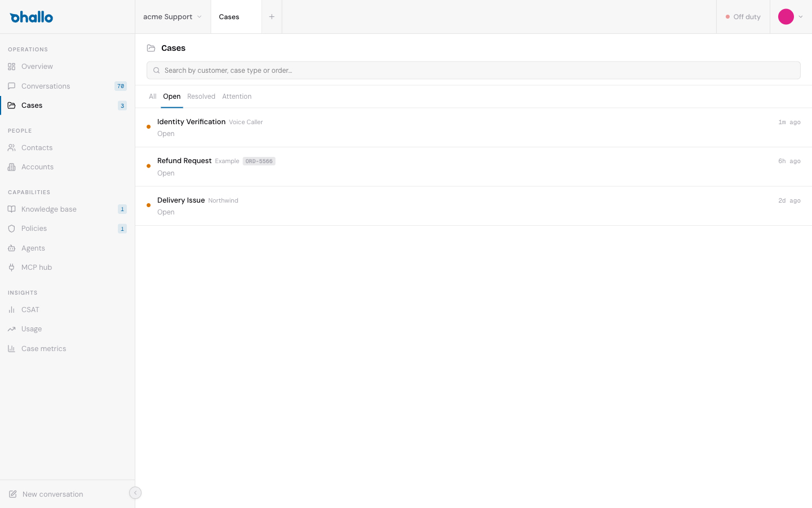This screenshot has height=508, width=812.
Task: Select the Policies shield icon
Action: (11, 229)
